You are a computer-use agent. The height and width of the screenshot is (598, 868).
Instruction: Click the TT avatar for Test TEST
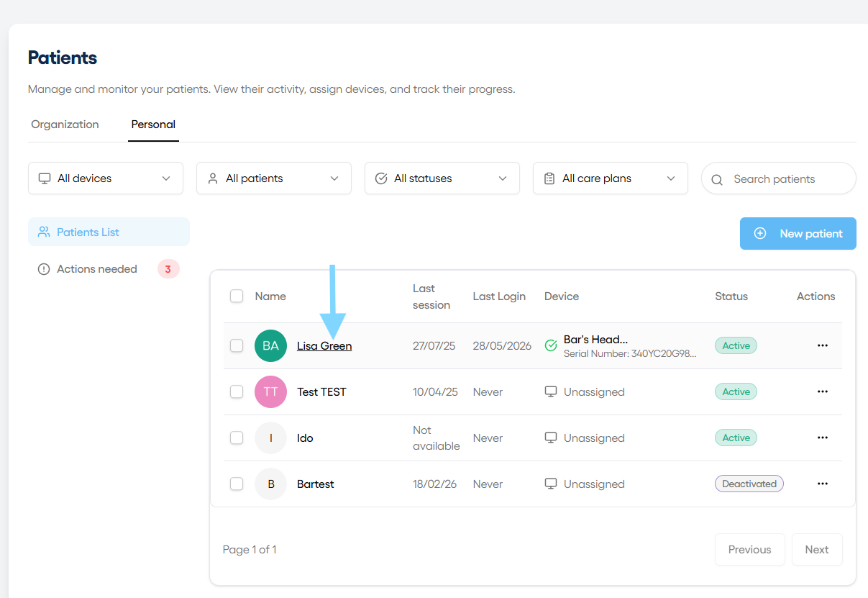(x=270, y=391)
